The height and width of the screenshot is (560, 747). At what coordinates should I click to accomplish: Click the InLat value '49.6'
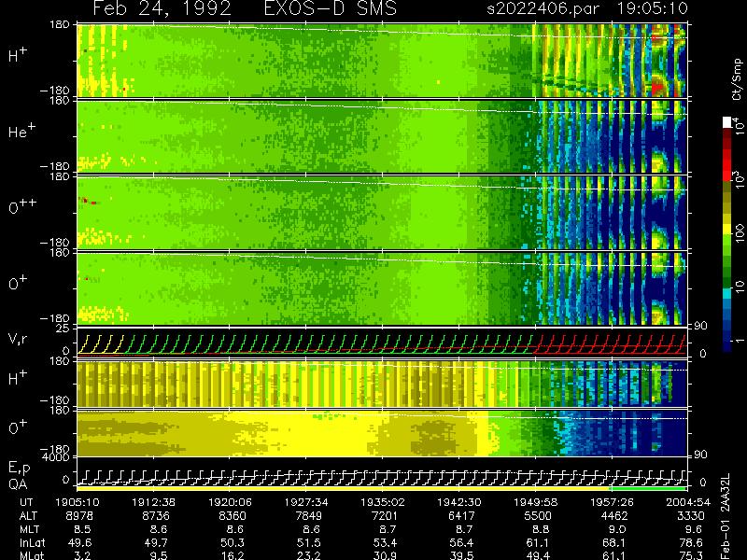(x=80, y=543)
